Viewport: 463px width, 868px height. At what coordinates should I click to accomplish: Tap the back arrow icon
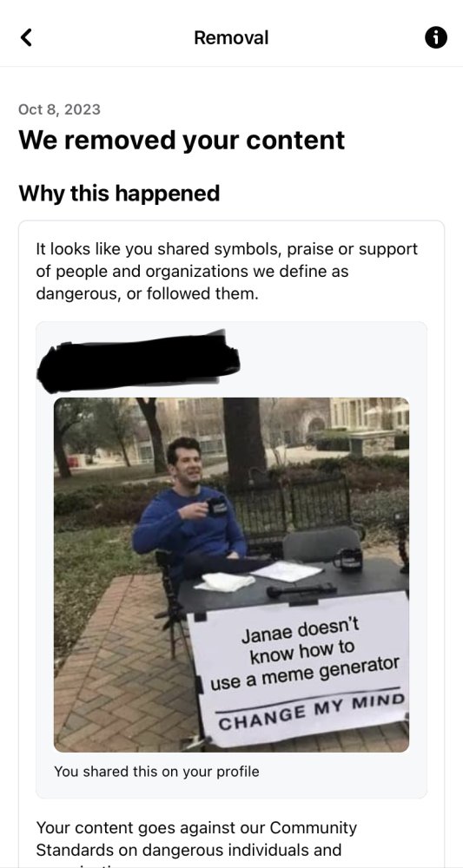(26, 37)
